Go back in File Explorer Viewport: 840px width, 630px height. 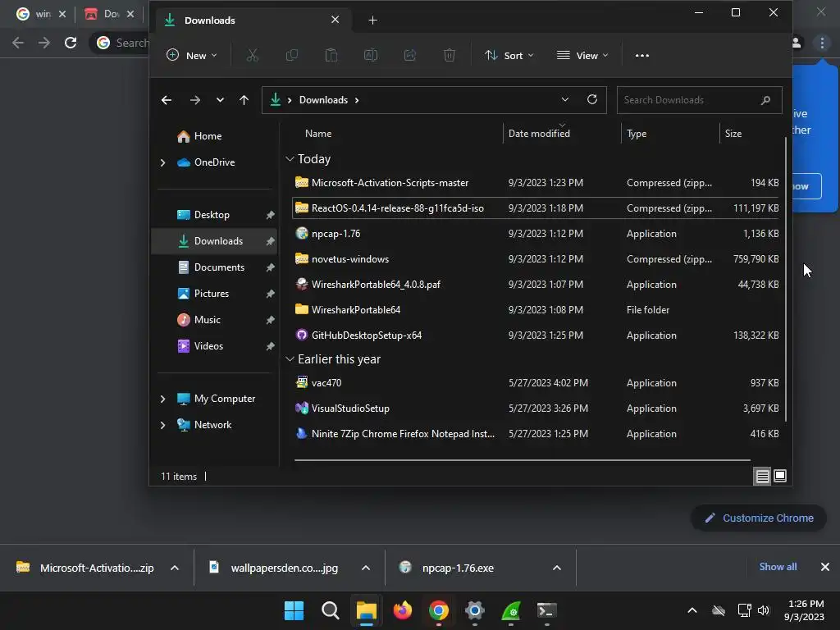coord(167,100)
